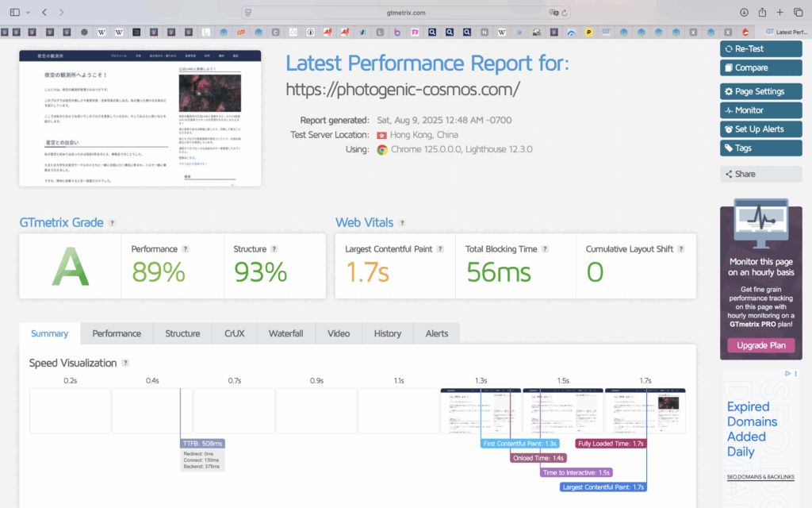Click Safari's Share icon in the toolbar
812x508 pixels.
coord(762,12)
